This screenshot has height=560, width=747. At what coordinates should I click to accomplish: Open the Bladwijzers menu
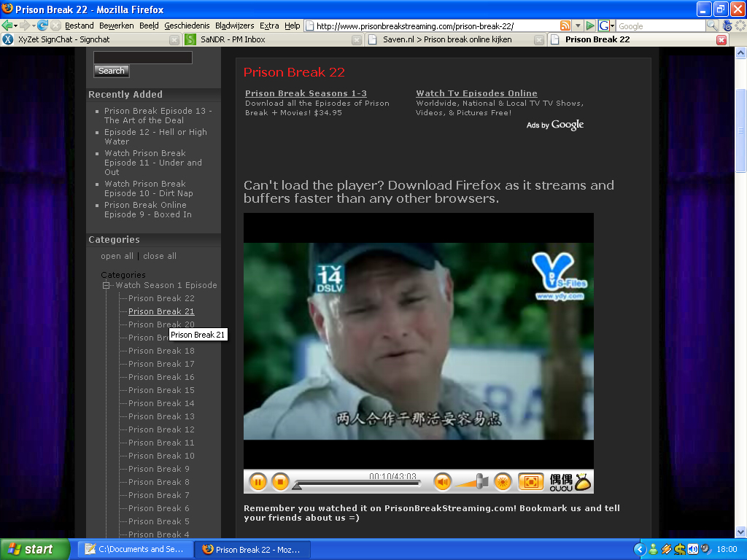[x=234, y=26]
